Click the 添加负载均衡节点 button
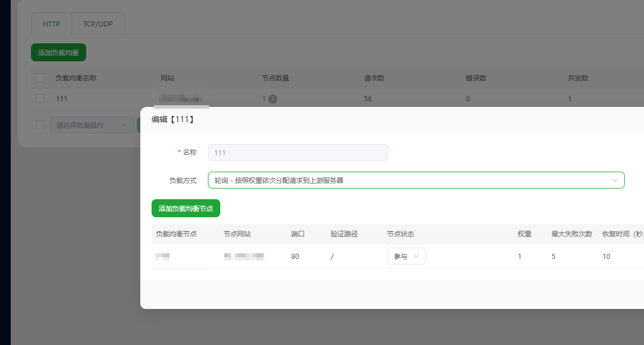Screen dimensions: 644x345 185,208
